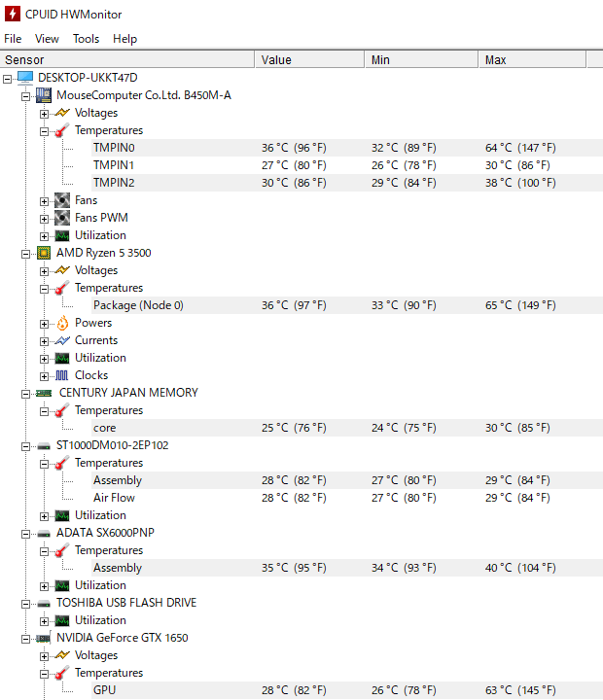Viewport: 603px width, 700px height.
Task: Expand the Currents node
Action: (x=44, y=341)
